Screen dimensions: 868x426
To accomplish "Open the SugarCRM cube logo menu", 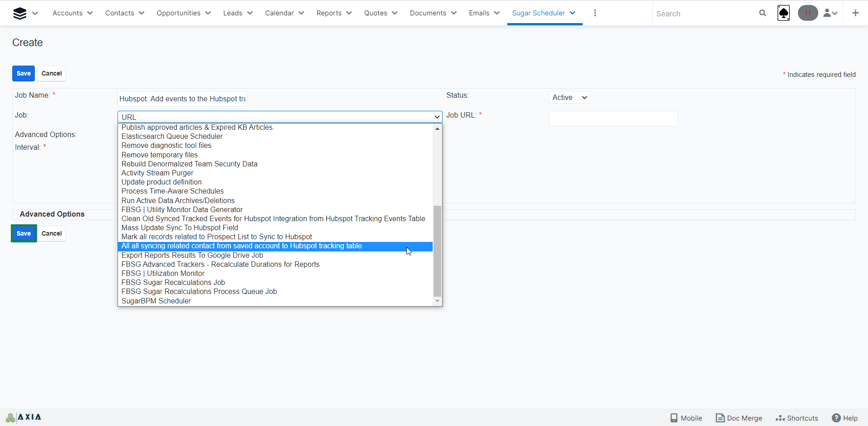I will [x=20, y=13].
